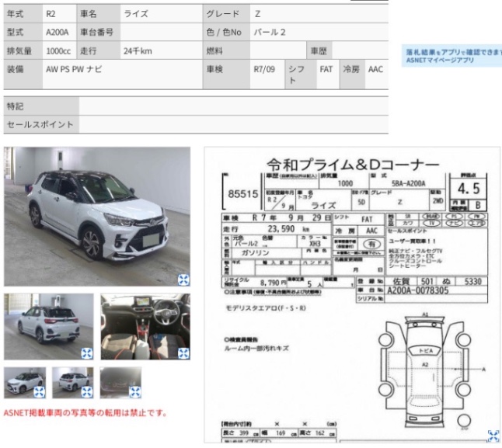This screenshot has height=448, width=502.
Task: Open the dark instrument cluster thumbnail
Action: click(x=120, y=383)
